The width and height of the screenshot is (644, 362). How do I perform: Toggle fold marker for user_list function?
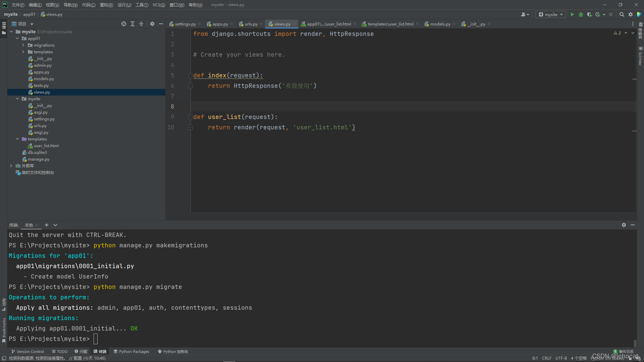click(191, 117)
